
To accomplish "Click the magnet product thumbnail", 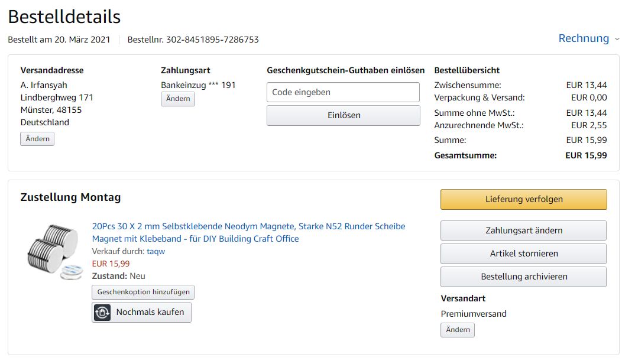I will [54, 251].
